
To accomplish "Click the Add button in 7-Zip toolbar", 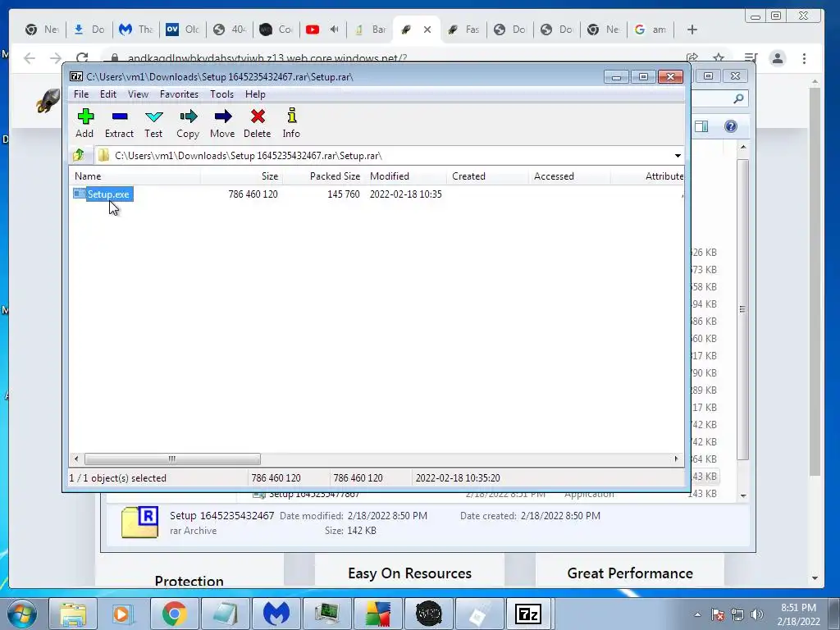I will pos(84,123).
